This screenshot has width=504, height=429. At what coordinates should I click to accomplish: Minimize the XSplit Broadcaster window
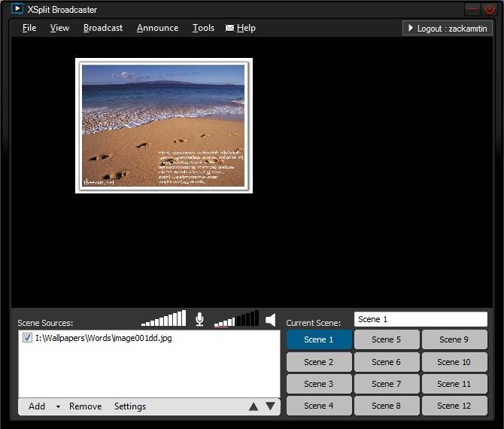(473, 10)
